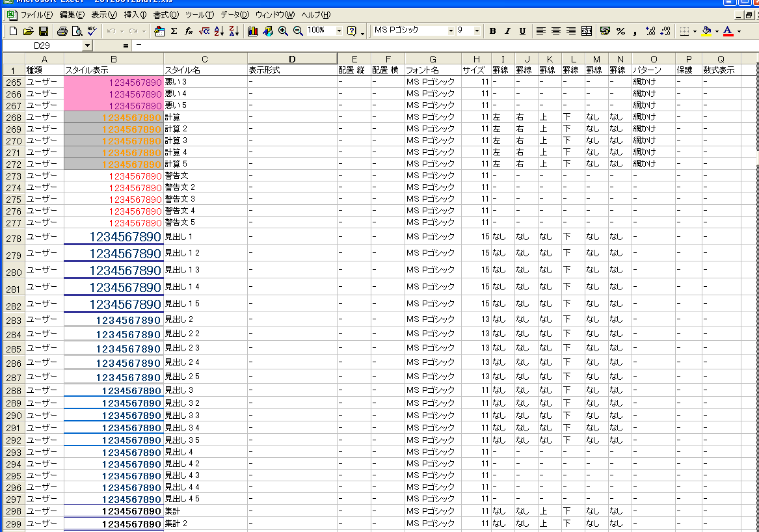759x532 pixels.
Task: Expand the Name Box dropdown arrow
Action: [x=88, y=46]
